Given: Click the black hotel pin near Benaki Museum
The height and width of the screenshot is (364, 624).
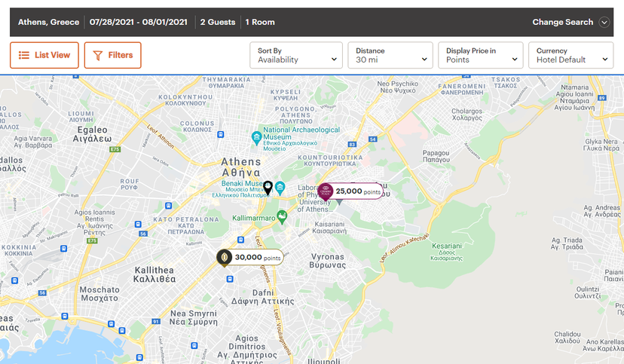Looking at the screenshot, I should click(268, 187).
